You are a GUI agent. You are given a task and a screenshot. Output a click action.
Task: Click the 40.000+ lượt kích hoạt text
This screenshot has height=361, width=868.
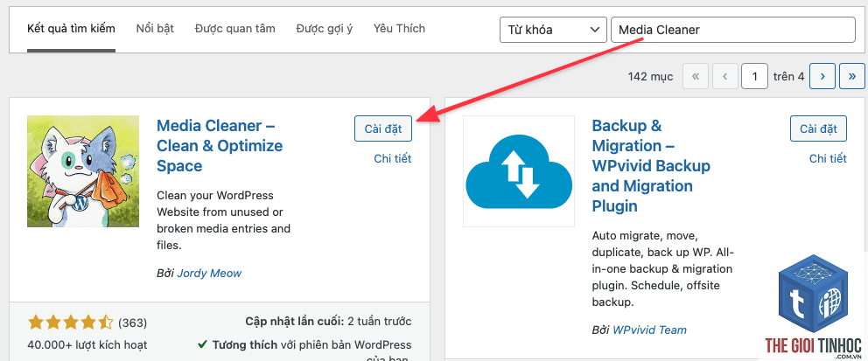(87, 345)
